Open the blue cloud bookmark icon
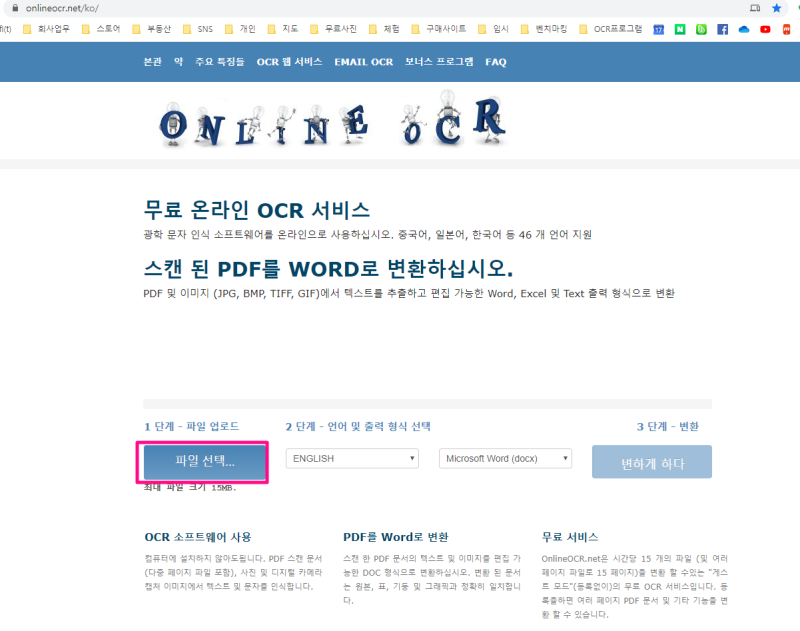 [x=744, y=30]
